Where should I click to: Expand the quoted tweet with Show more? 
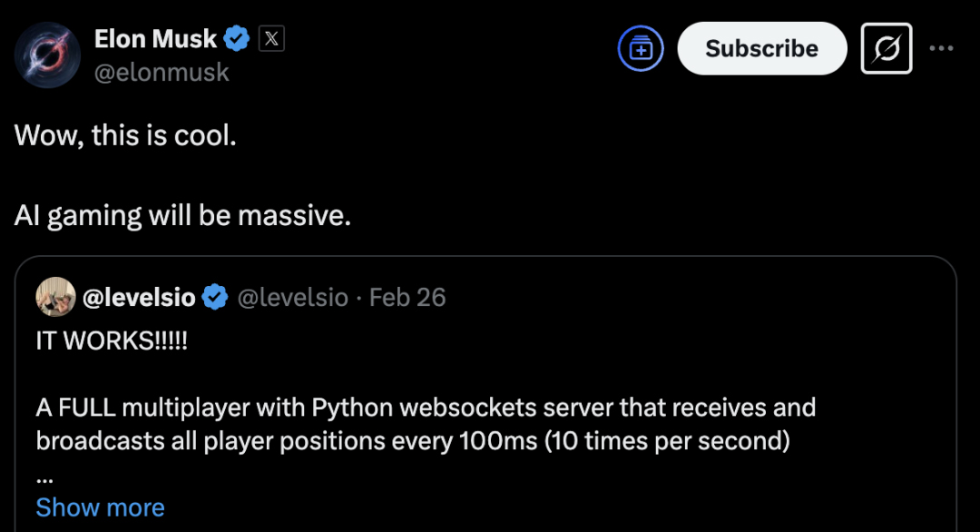click(x=100, y=507)
